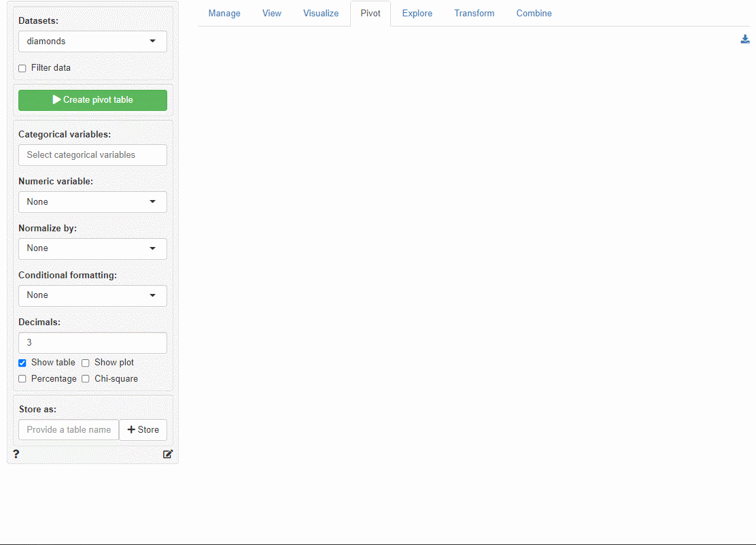This screenshot has height=545, width=756.
Task: Go to the Explore tab
Action: coord(417,14)
